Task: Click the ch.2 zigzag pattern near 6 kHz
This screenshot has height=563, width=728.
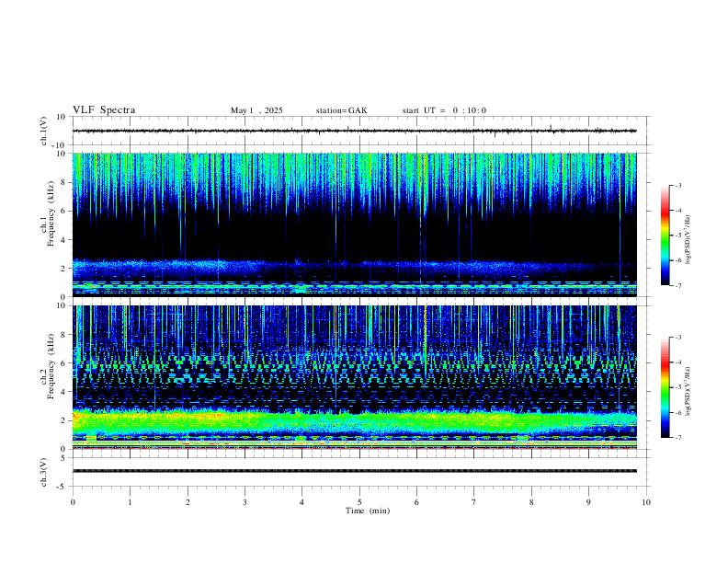Action: 354,363
